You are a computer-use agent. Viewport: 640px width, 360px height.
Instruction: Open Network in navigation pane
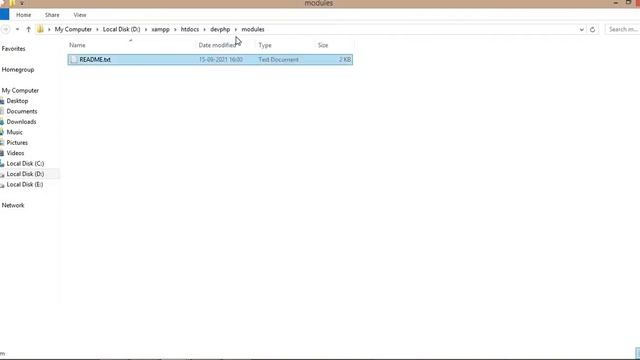tap(13, 205)
